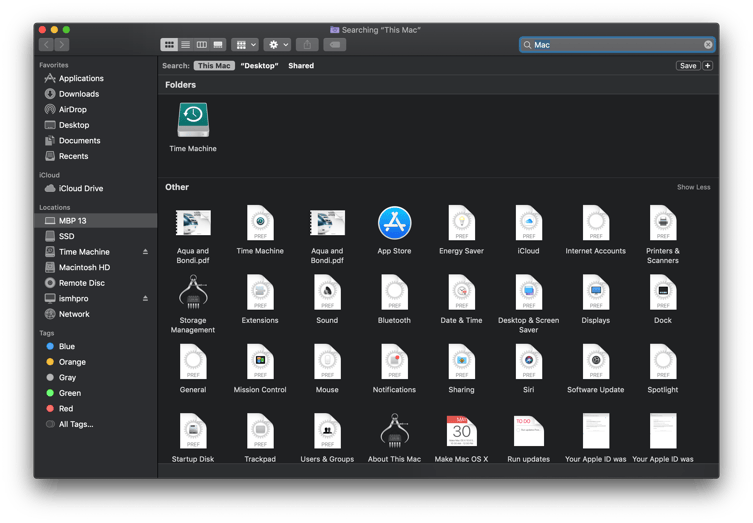The image size is (753, 523).
Task: Select the Spotlight preference icon
Action: coord(663,362)
